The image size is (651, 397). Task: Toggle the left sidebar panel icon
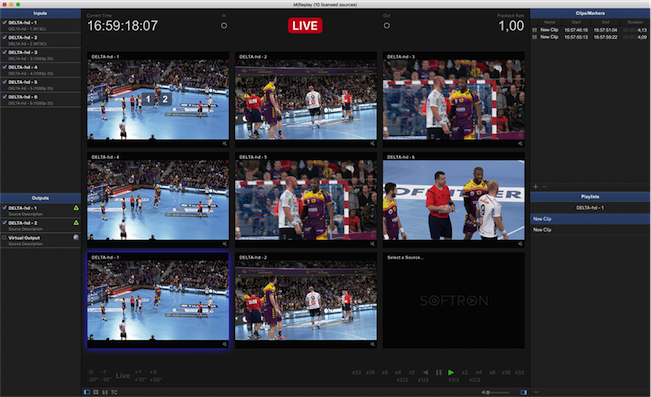pos(87,392)
